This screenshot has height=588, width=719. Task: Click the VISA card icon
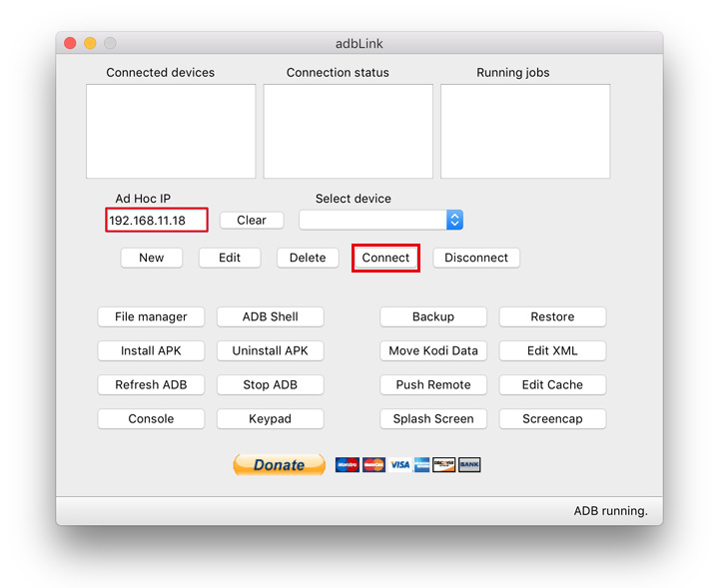coord(399,465)
